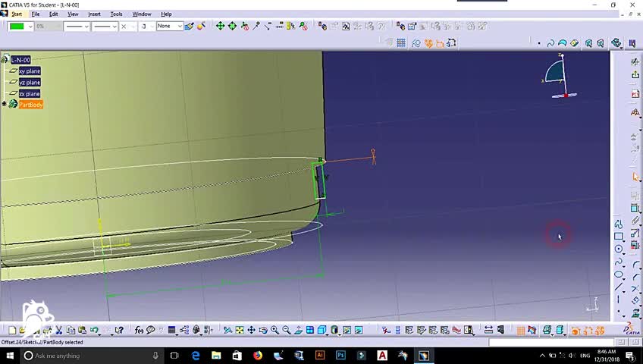643x364 pixels.
Task: Select the Axis sketch tool
Action: pos(619,300)
